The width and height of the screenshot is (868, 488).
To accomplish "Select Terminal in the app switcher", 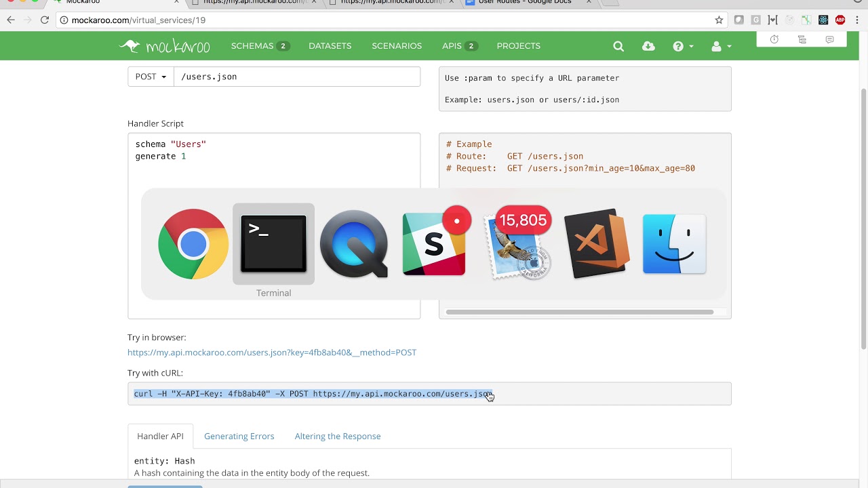I will 273,244.
